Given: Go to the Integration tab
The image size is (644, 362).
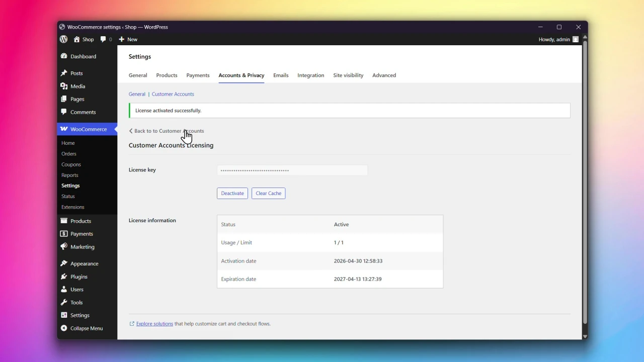Looking at the screenshot, I should tap(310, 75).
